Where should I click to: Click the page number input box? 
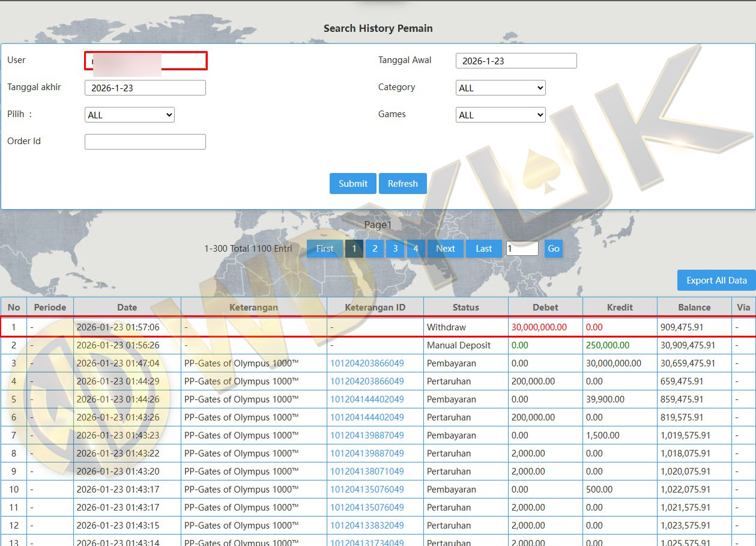(x=522, y=249)
